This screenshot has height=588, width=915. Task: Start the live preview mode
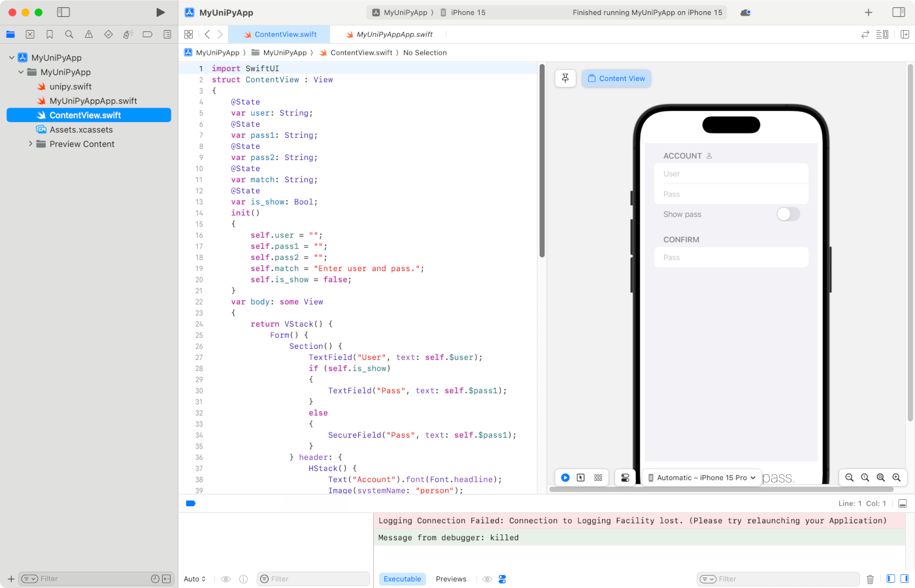pyautogui.click(x=565, y=478)
